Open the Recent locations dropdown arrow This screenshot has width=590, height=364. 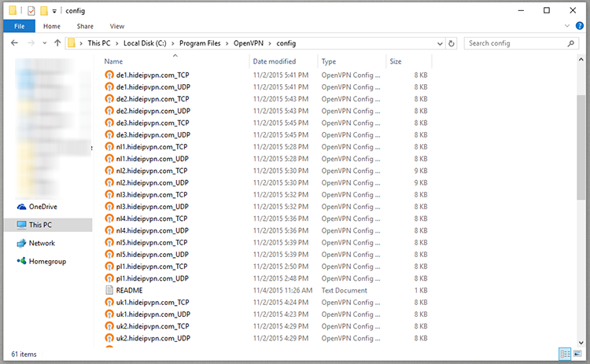coord(44,43)
